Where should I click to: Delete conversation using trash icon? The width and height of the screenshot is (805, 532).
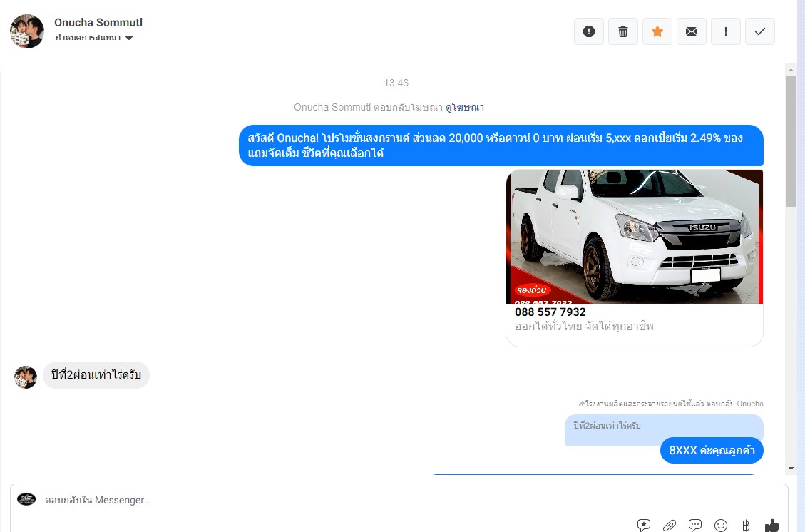623,31
